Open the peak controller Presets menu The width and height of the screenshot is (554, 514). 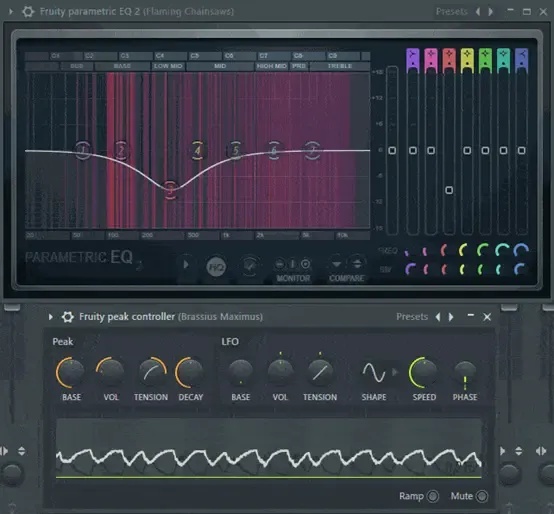coord(412,317)
